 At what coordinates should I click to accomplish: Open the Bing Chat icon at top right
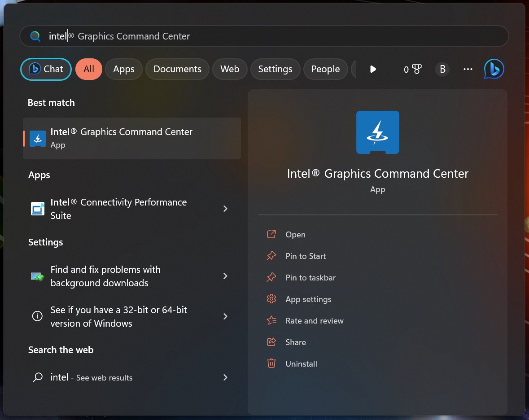(494, 69)
